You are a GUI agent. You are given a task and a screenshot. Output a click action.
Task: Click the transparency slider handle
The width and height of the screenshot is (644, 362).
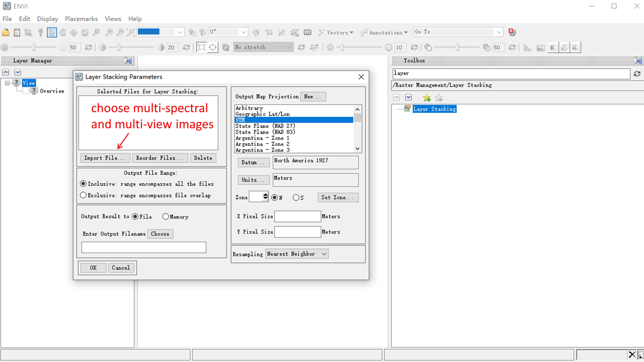[x=457, y=47]
